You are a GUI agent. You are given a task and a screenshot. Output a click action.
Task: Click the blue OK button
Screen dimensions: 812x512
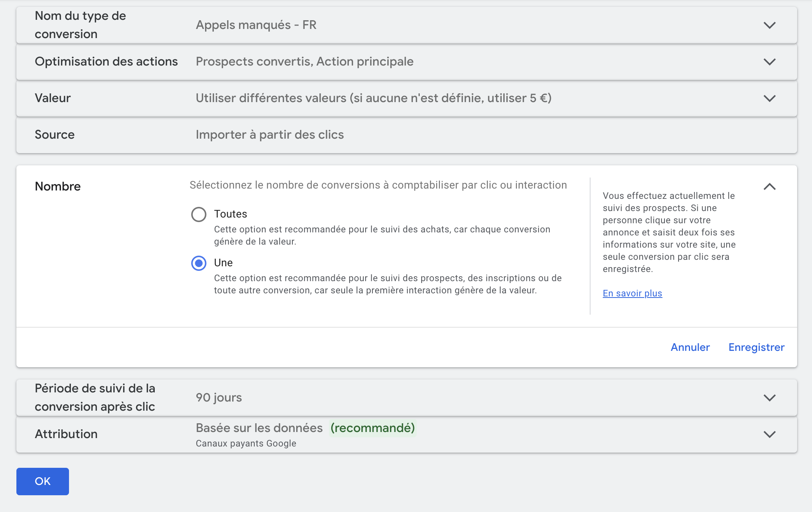[x=43, y=482]
